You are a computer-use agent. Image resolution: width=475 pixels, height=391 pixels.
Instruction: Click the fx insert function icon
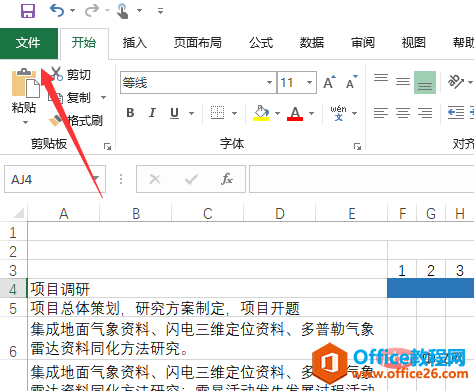(227, 179)
